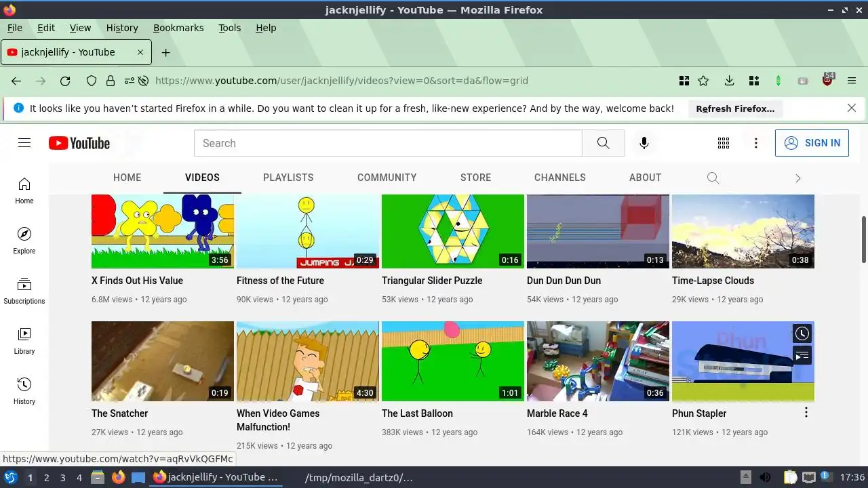The height and width of the screenshot is (488, 868).
Task: Close the jacknjellify YouTube tab
Action: click(140, 52)
